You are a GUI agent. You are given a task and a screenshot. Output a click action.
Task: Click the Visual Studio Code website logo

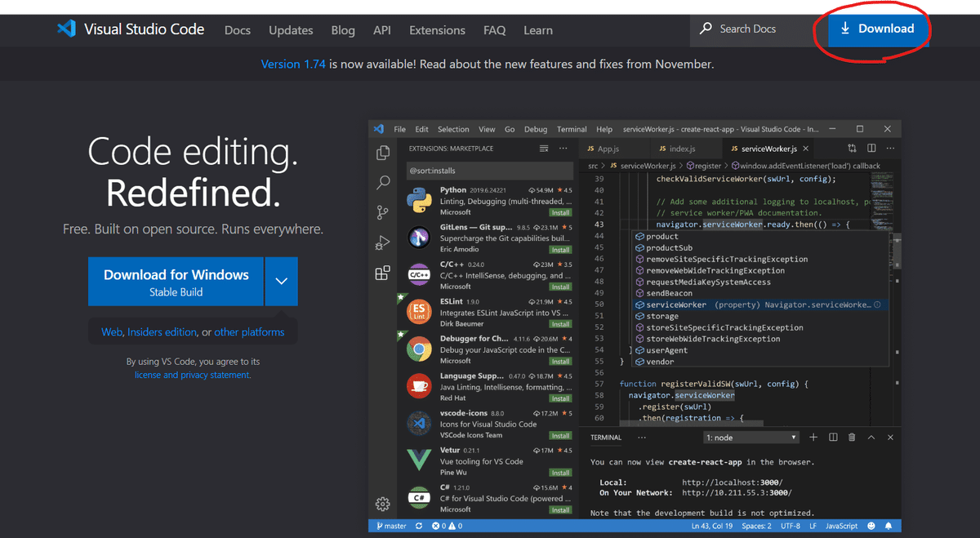coord(131,29)
